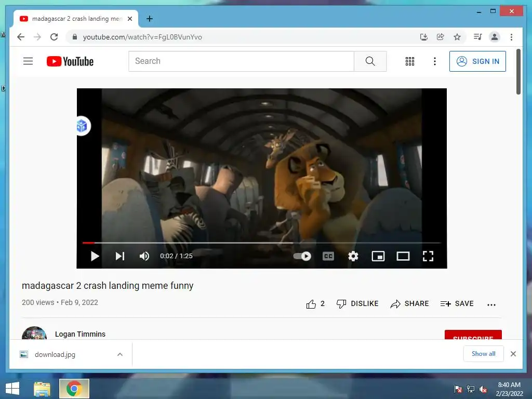Enter full screen mode
Screen dimensions: 532x399
(x=428, y=256)
